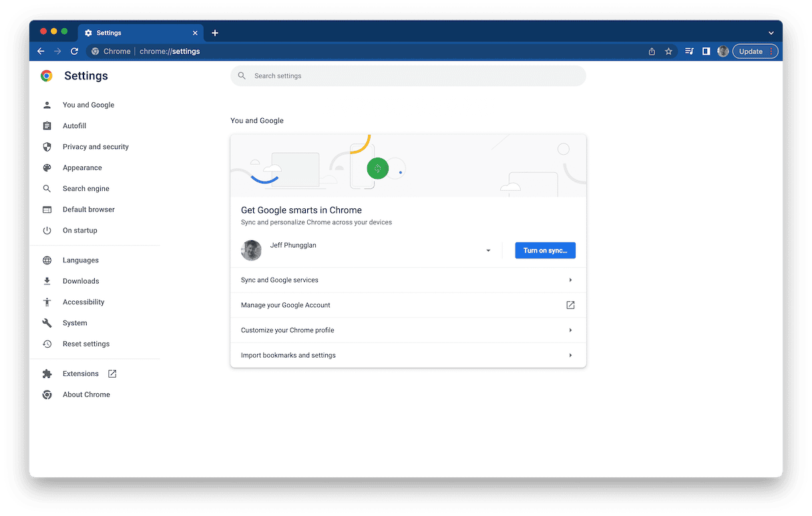Click the About Chrome logo icon
The height and width of the screenshot is (516, 812).
(47, 395)
